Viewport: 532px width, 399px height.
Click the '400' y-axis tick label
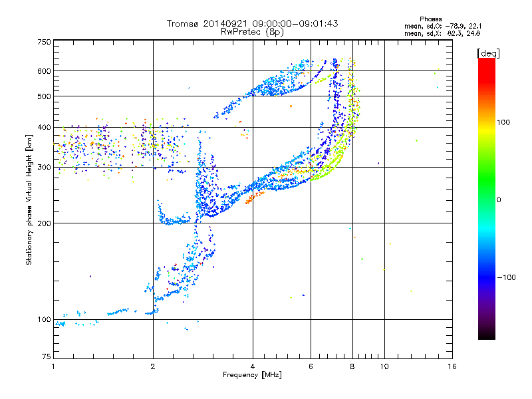(x=44, y=127)
